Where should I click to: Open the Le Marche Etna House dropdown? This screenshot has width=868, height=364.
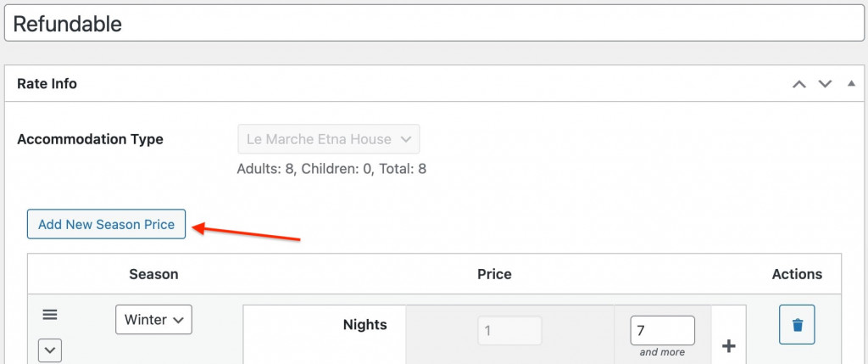click(328, 139)
